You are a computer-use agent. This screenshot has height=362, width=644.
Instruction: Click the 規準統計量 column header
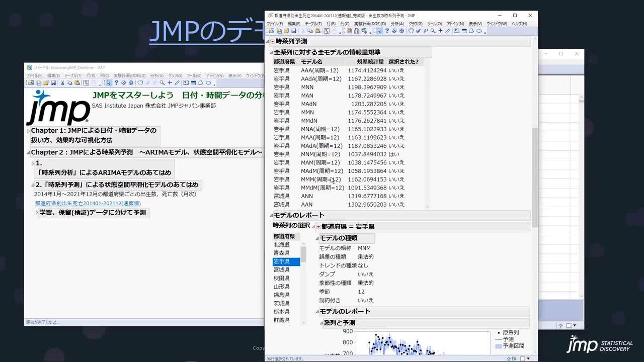point(370,62)
